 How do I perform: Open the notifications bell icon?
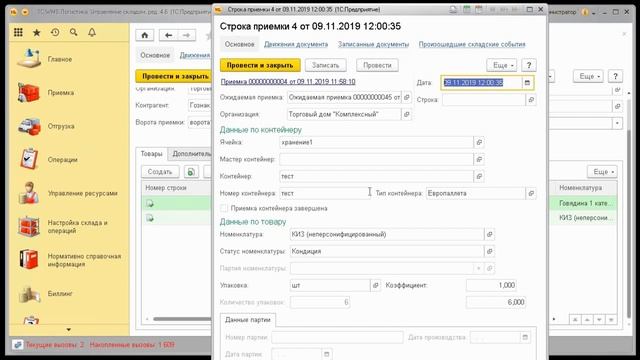(x=92, y=32)
